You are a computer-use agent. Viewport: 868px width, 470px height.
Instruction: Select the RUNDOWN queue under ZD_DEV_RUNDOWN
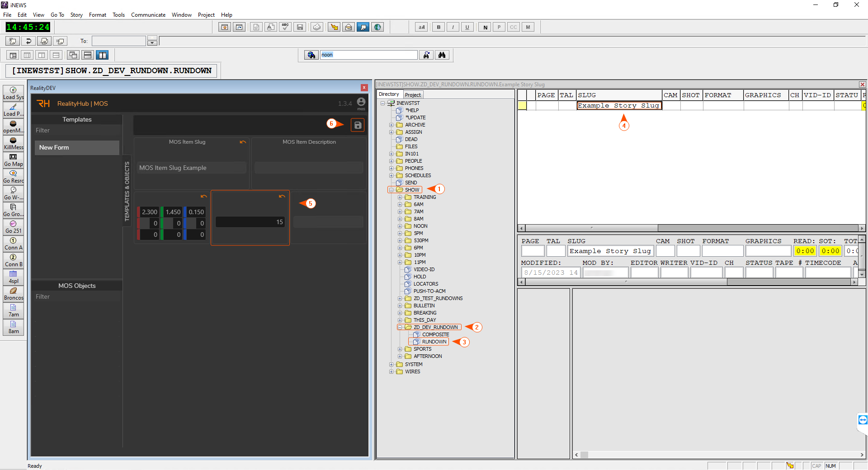coord(434,342)
